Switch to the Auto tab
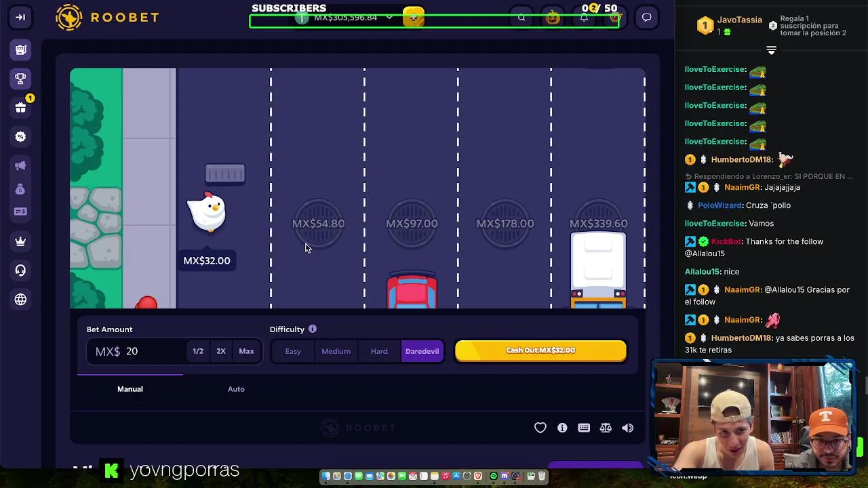This screenshot has width=868, height=488. (x=236, y=389)
